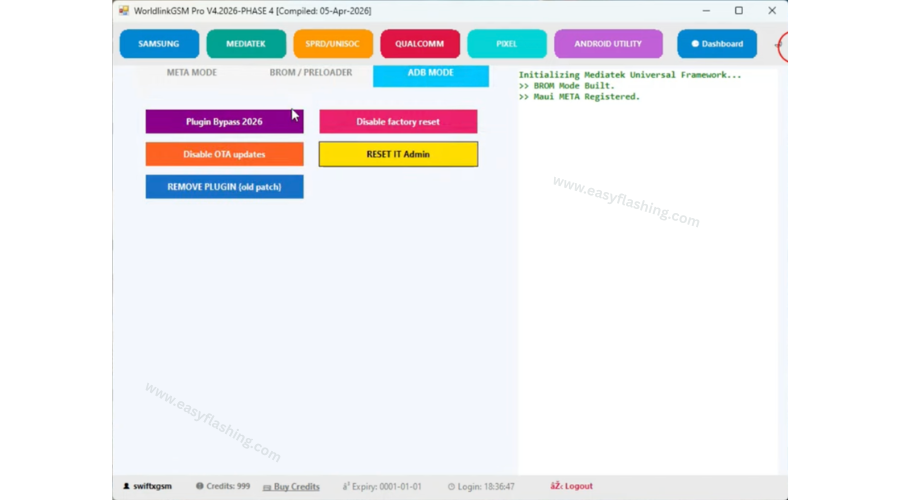The height and width of the screenshot is (500, 900).
Task: Open the Dashboard button
Action: coord(716,44)
